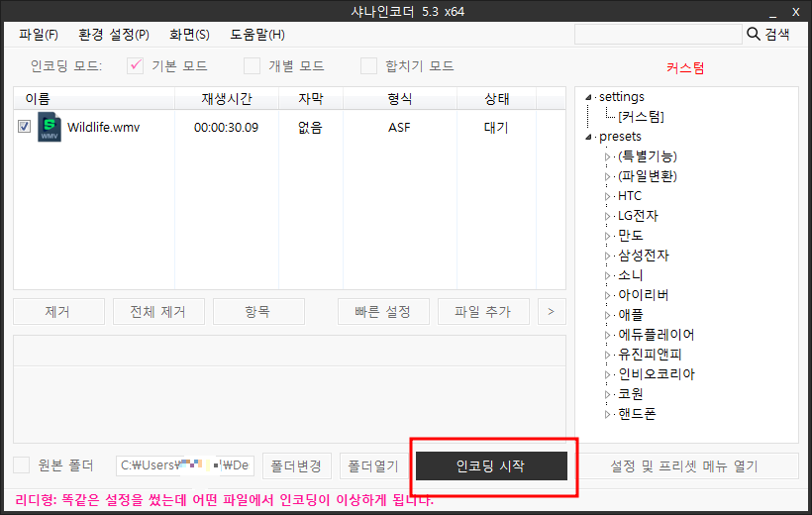812x515 pixels.
Task: Open the 도움말(H) menu
Action: pyautogui.click(x=257, y=35)
